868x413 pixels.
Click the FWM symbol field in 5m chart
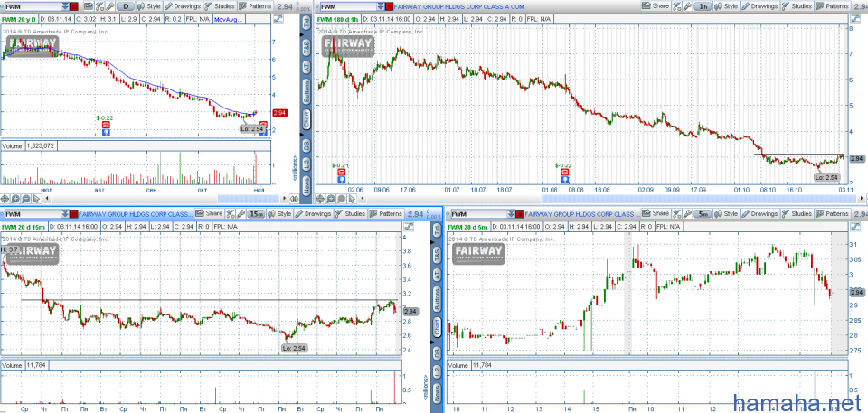[479, 213]
